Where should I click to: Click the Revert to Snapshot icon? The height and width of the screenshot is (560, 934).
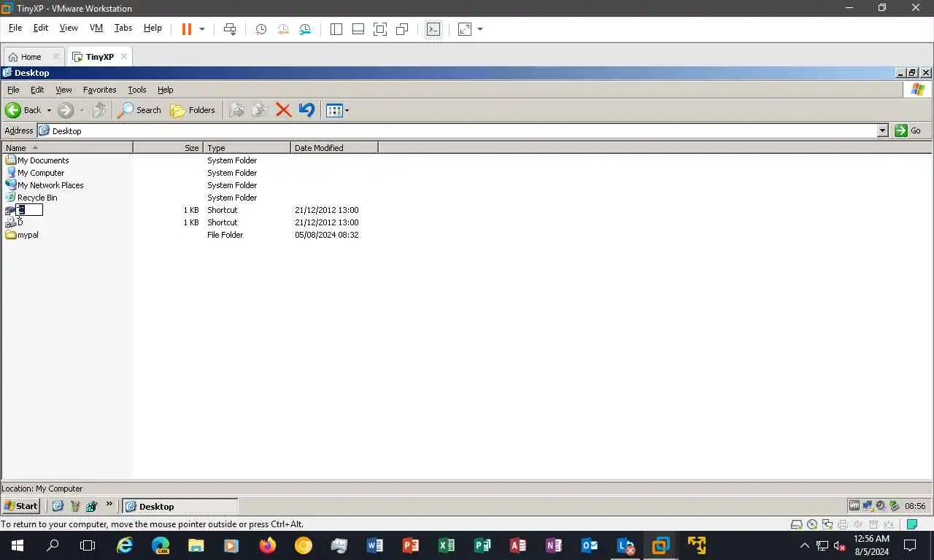click(283, 29)
